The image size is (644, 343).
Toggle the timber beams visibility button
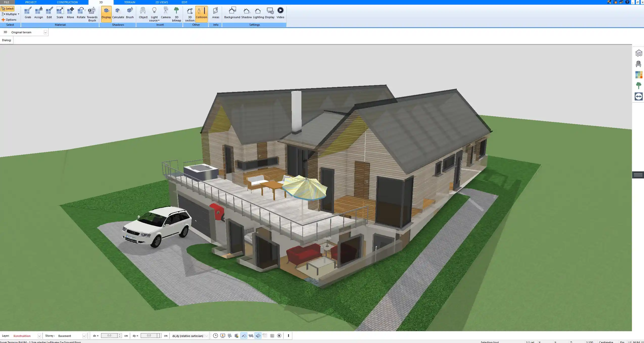(x=251, y=336)
